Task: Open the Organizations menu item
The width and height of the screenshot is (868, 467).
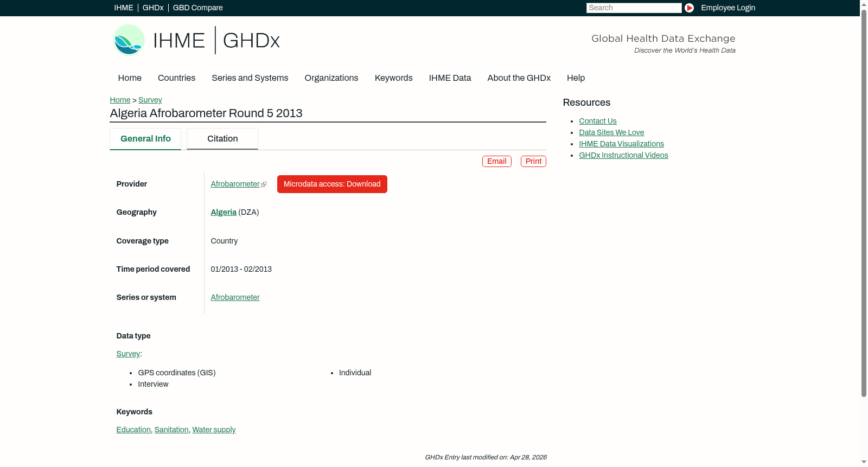Action: coord(331,78)
